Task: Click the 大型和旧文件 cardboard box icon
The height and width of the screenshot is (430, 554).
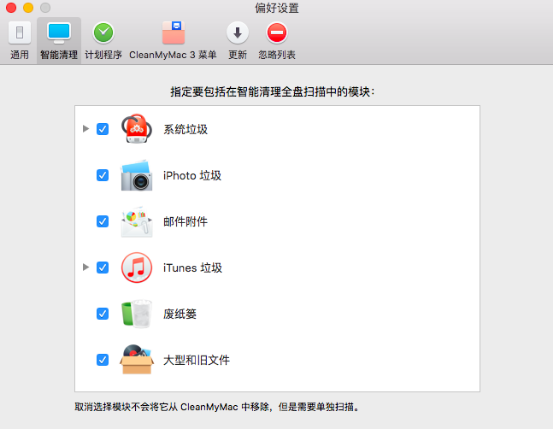Action: [137, 360]
